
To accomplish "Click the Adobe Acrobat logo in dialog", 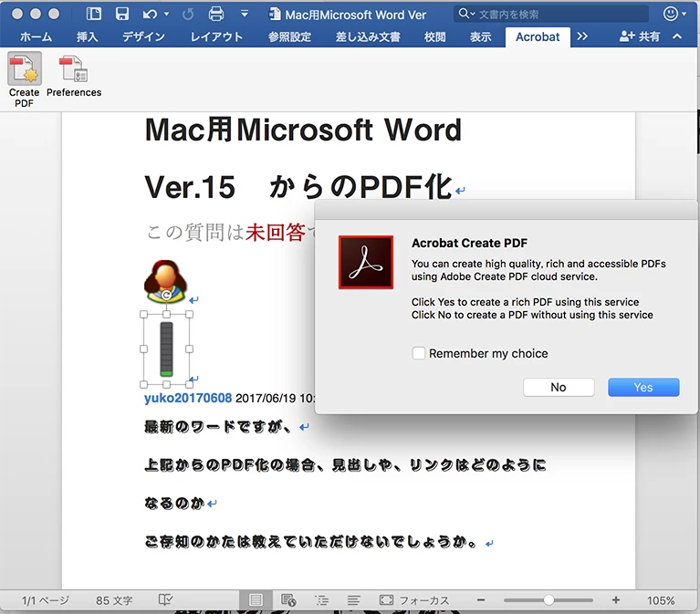I will 366,263.
